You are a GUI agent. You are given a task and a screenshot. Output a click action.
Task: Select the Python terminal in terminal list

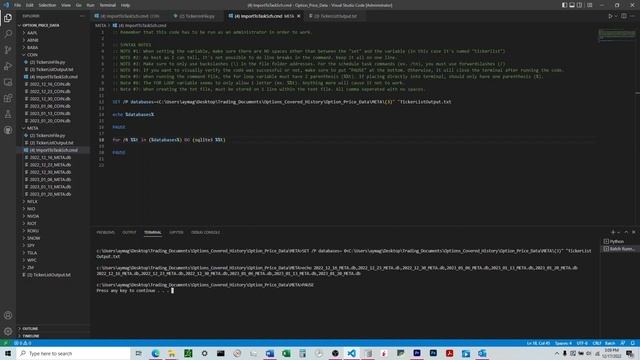pyautogui.click(x=620, y=241)
